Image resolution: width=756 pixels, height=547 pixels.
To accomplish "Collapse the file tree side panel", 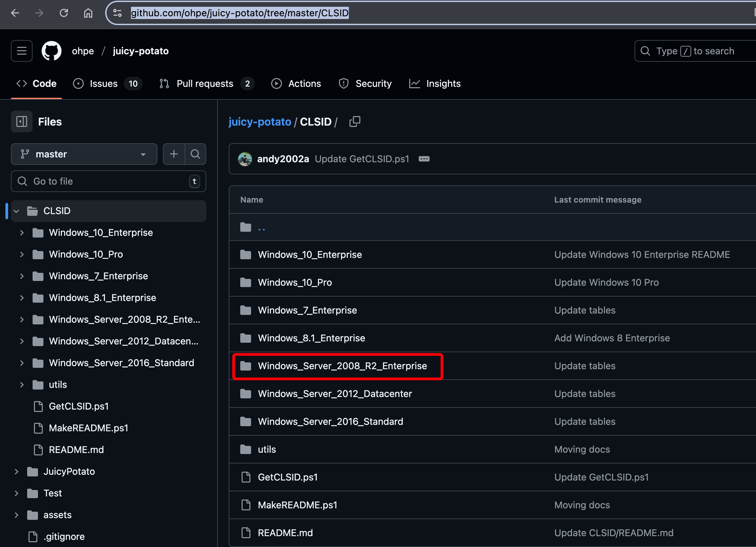I will tap(22, 121).
